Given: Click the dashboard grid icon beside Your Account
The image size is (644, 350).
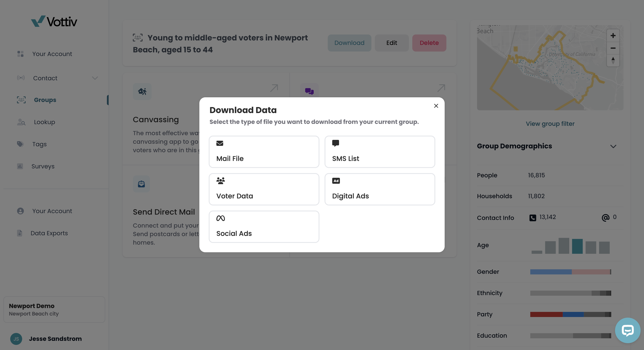Looking at the screenshot, I should [x=20, y=54].
